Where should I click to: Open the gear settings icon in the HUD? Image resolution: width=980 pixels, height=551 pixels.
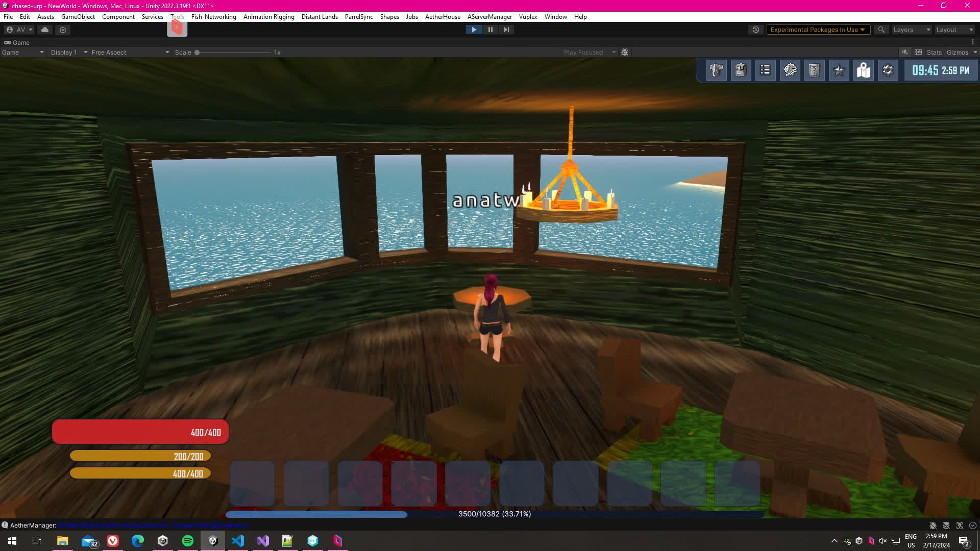(888, 70)
